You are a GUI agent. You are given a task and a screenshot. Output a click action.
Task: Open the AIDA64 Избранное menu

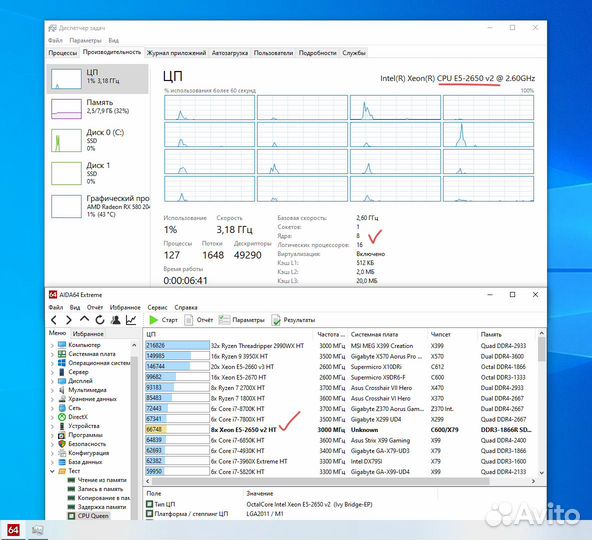point(125,307)
